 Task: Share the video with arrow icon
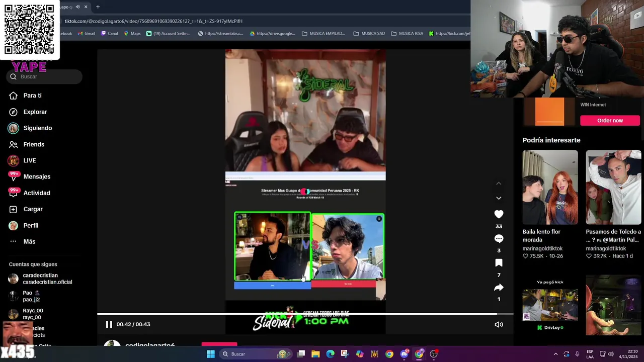pyautogui.click(x=499, y=288)
